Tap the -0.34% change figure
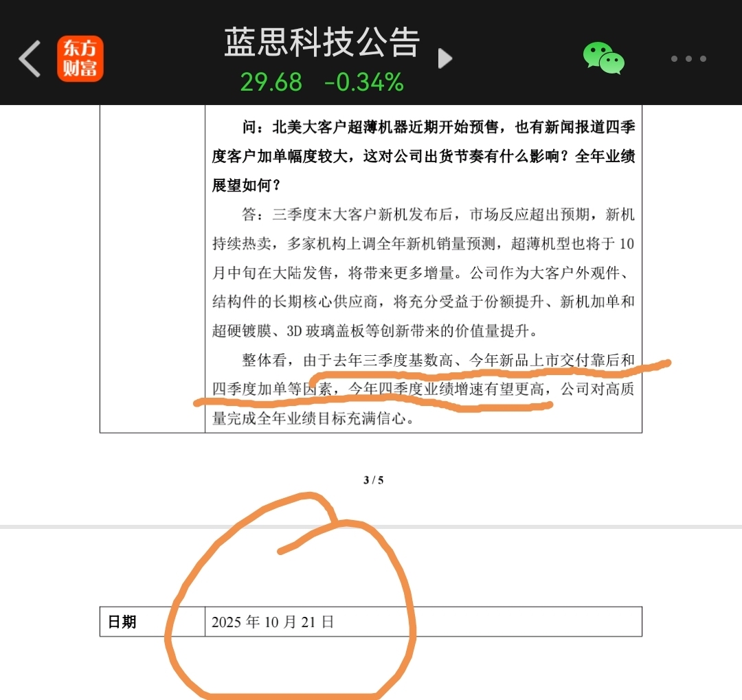Screen dimensions: 742x700 [364, 82]
